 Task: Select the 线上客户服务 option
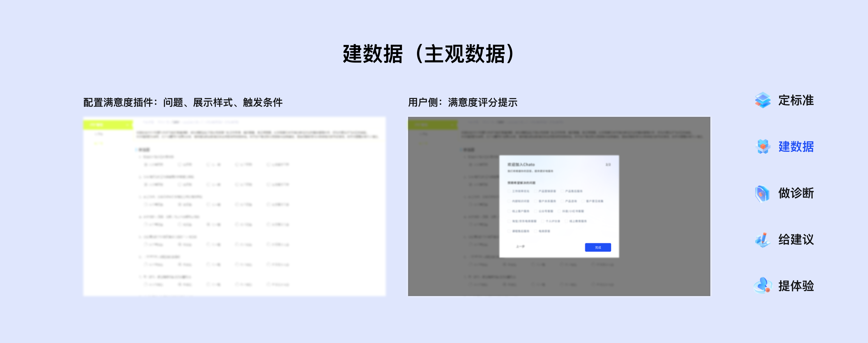(x=509, y=211)
